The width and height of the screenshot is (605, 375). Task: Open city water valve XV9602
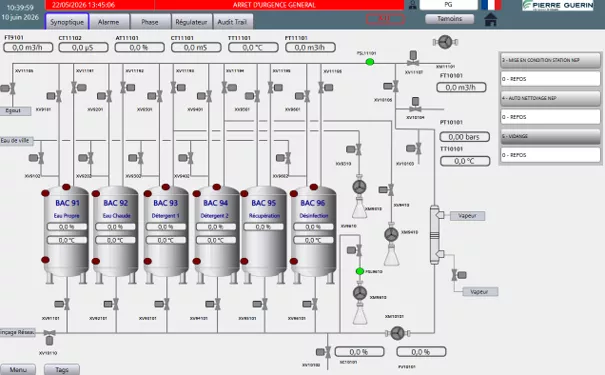coord(284,158)
